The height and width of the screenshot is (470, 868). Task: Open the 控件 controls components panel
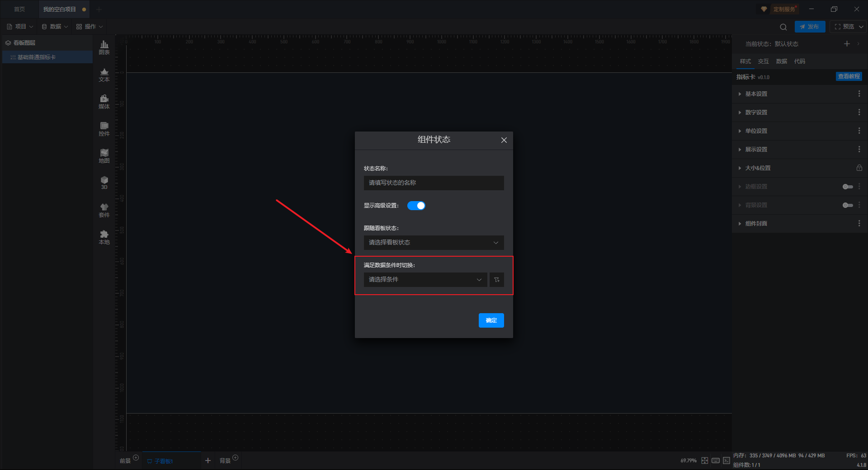[x=104, y=129]
